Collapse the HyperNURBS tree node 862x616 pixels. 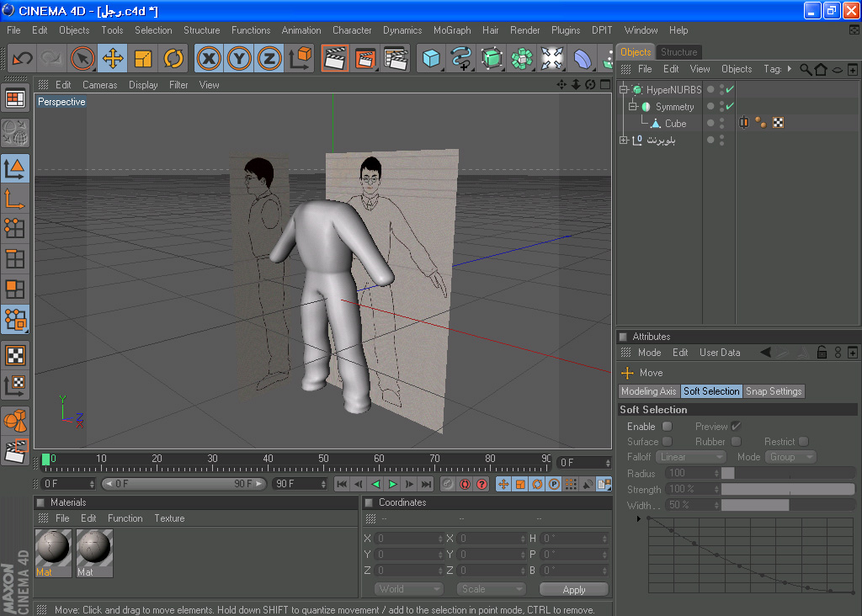tap(624, 89)
